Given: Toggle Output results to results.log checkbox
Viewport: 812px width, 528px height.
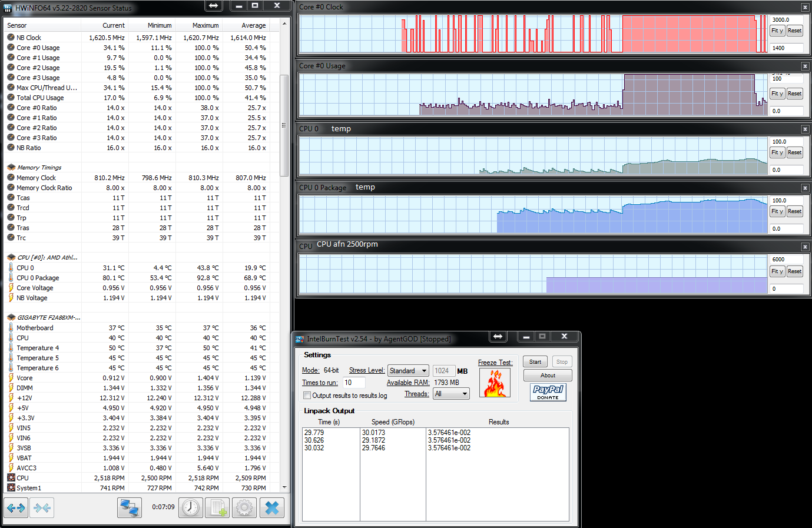Looking at the screenshot, I should pos(307,396).
